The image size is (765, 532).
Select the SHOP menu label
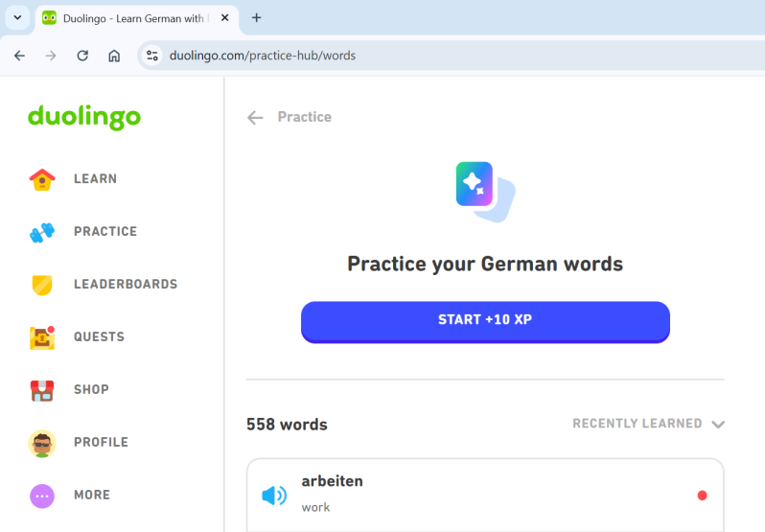click(91, 389)
